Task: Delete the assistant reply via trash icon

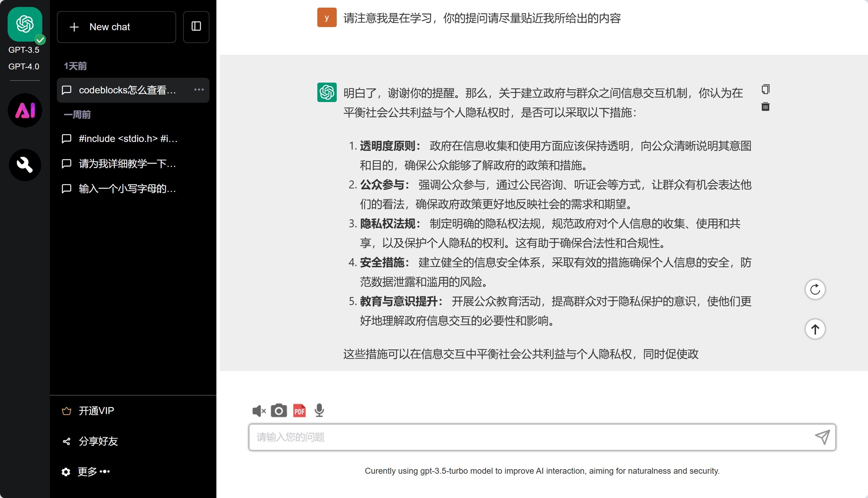Action: (x=765, y=107)
